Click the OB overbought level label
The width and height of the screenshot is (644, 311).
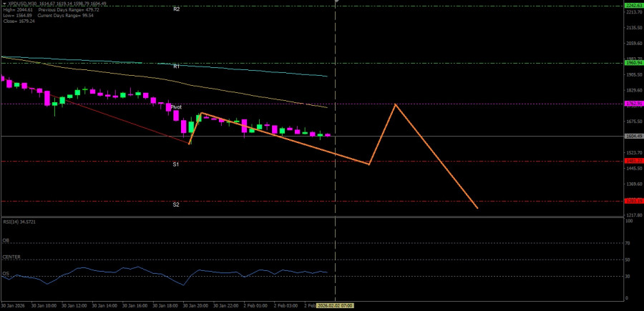point(6,241)
